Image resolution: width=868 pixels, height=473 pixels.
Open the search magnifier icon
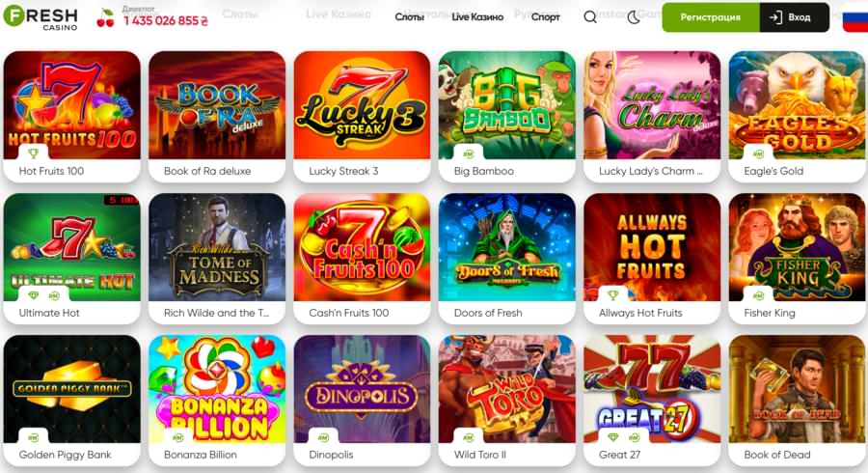pyautogui.click(x=590, y=17)
